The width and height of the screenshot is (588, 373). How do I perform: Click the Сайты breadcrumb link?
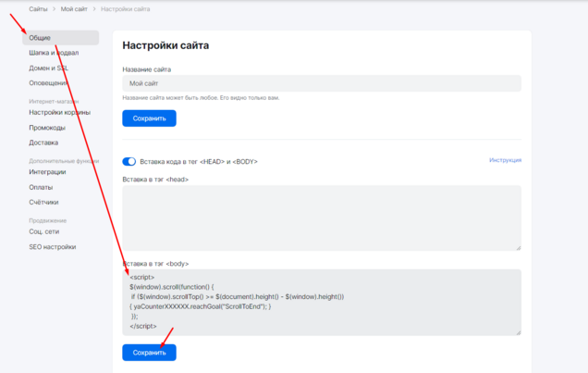pyautogui.click(x=38, y=9)
